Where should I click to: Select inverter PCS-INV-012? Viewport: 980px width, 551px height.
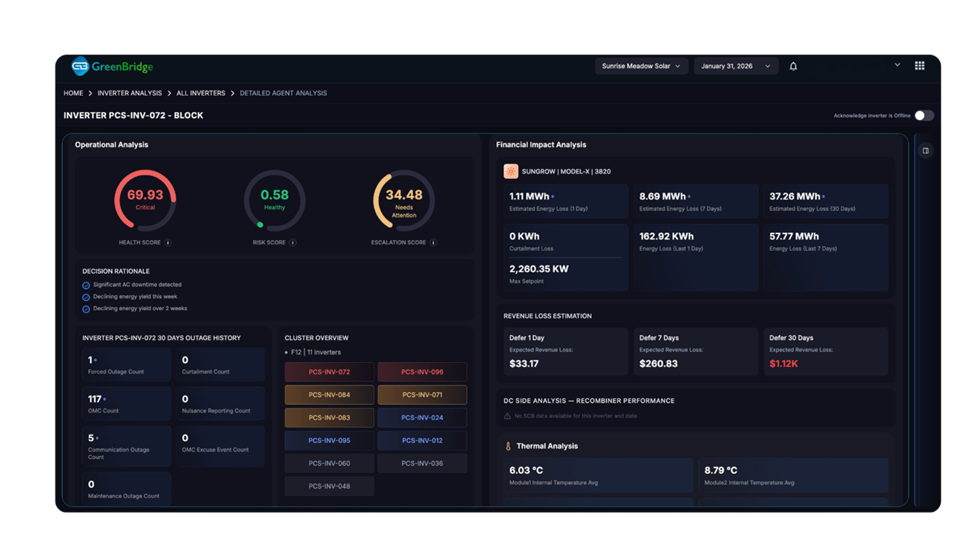click(422, 440)
